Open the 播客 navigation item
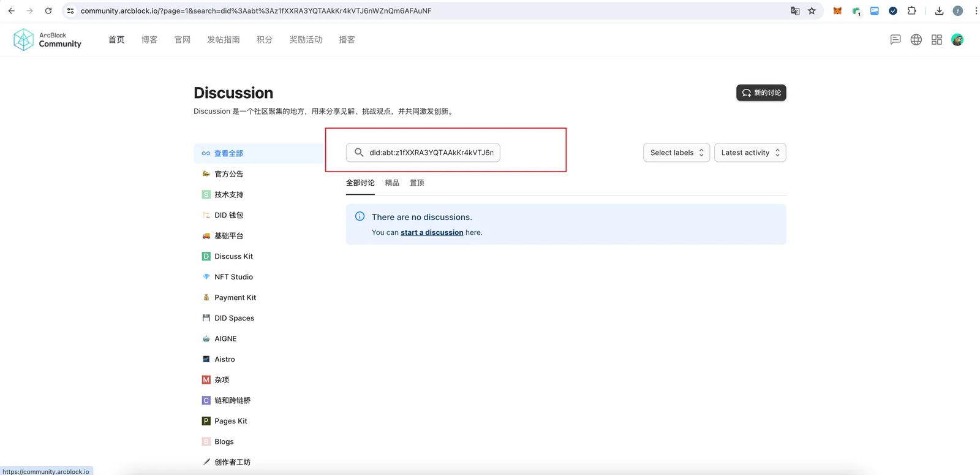 coord(347,40)
